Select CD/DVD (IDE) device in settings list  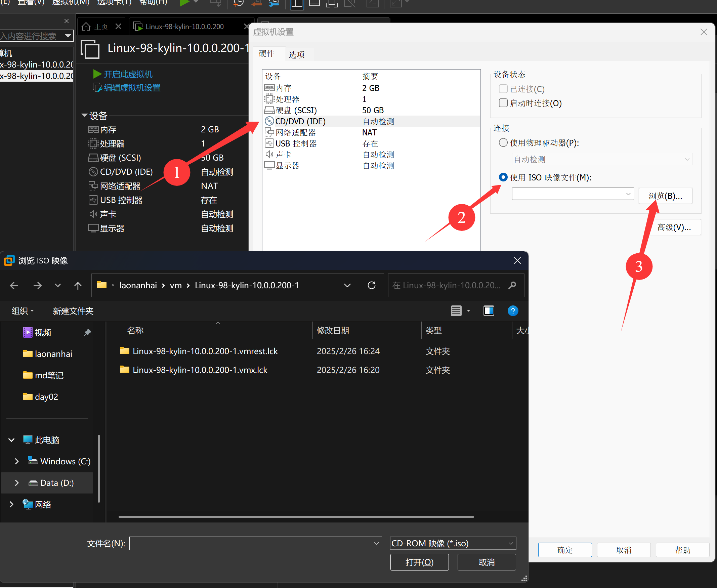[300, 121]
